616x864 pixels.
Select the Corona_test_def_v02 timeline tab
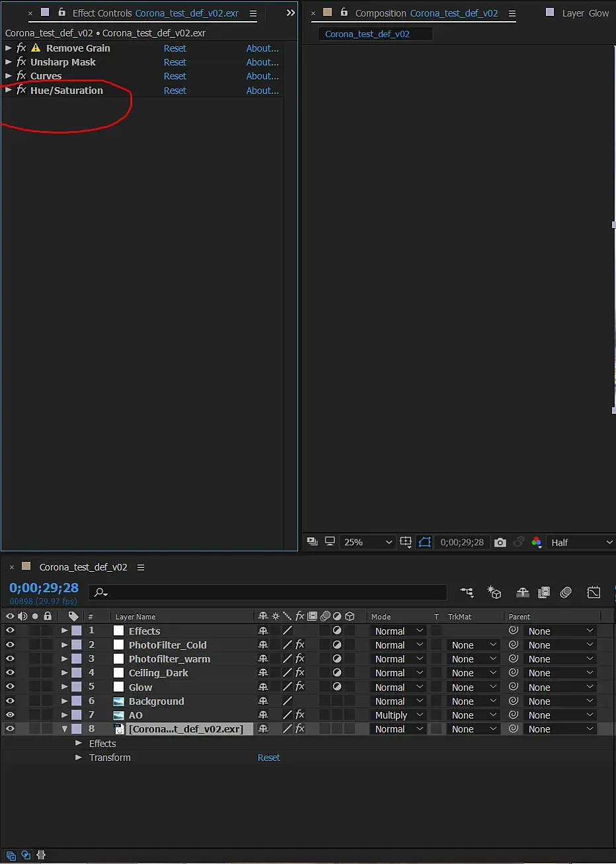(83, 567)
